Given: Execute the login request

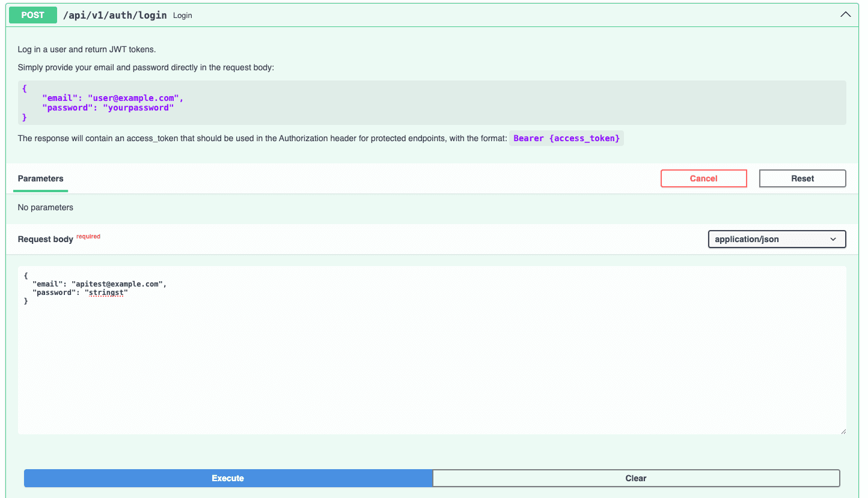Looking at the screenshot, I should [x=228, y=478].
